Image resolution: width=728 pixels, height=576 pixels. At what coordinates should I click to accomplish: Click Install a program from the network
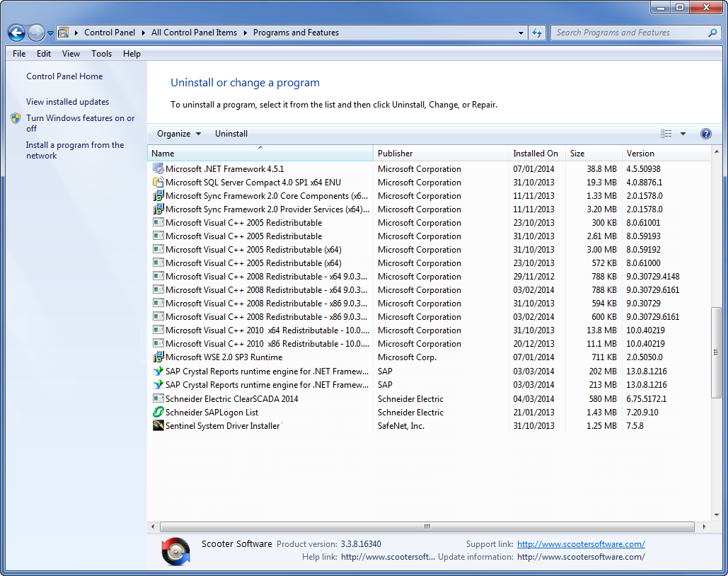[x=75, y=150]
